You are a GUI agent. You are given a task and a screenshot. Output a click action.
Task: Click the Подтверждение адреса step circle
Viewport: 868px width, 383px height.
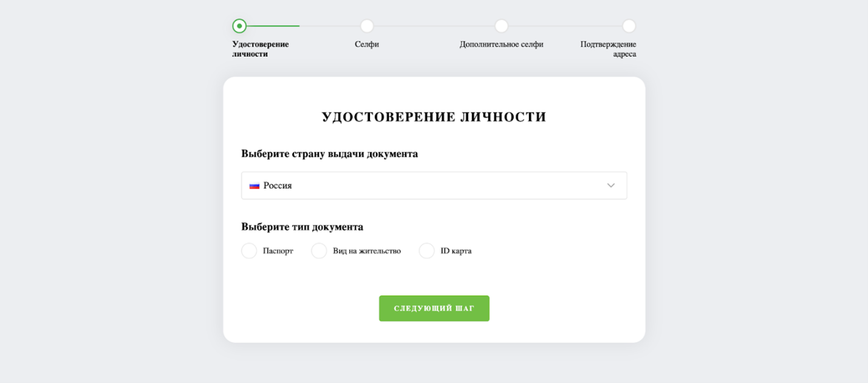629,26
